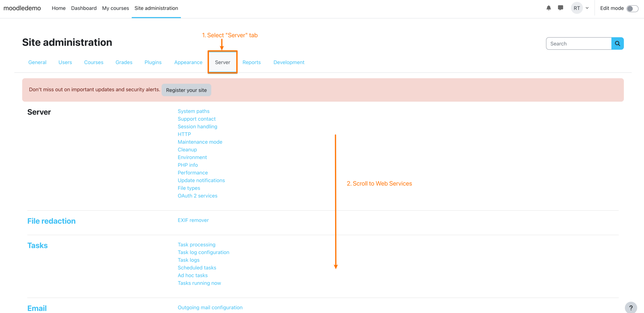
Task: Click into the Search input field
Action: (579, 44)
